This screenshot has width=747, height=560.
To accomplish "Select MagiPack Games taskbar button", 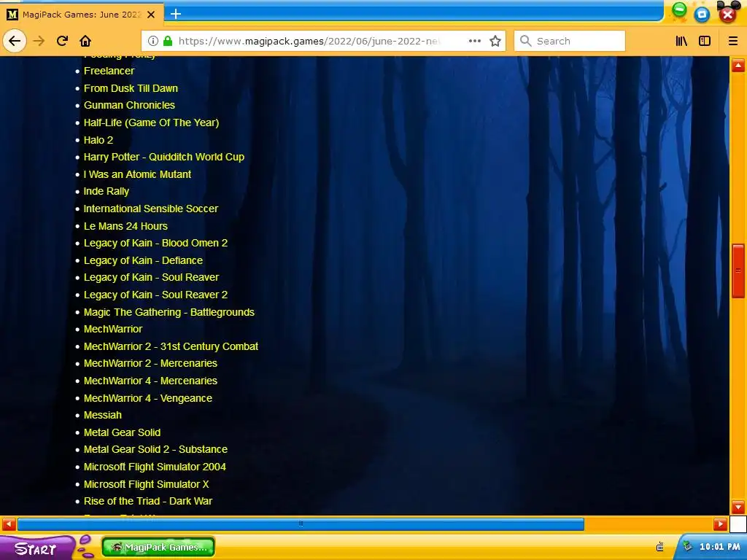I will [x=158, y=547].
